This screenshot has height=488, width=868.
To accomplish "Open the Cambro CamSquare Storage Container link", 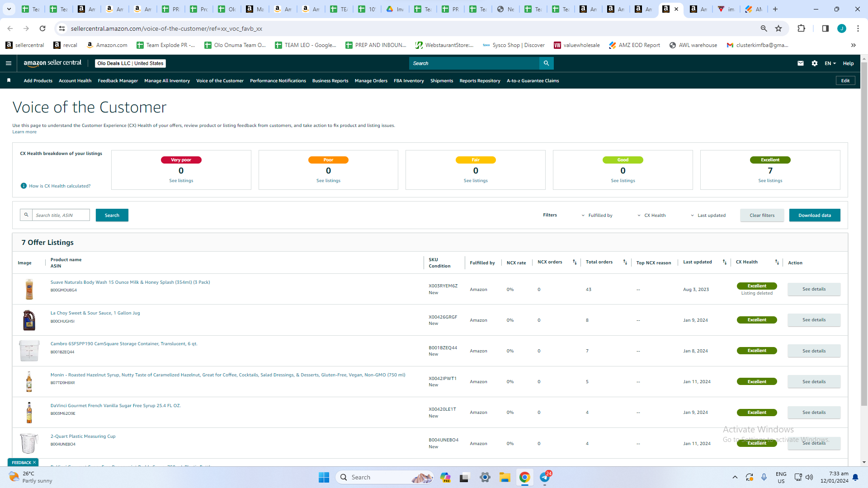I will click(124, 344).
